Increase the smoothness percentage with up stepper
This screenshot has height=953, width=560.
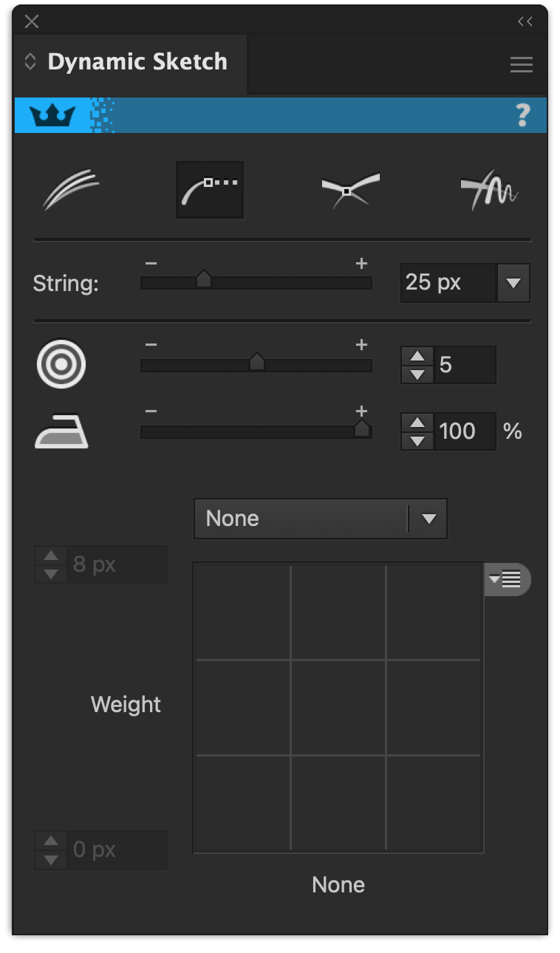(x=417, y=423)
